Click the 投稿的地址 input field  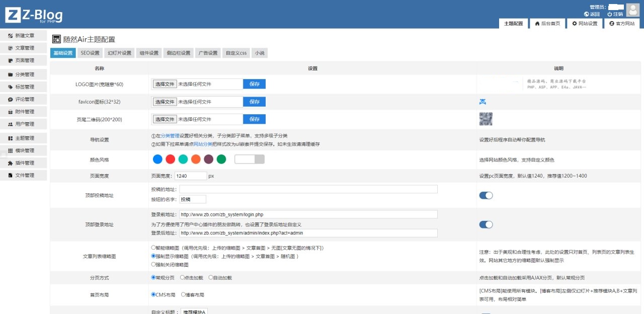308,189
